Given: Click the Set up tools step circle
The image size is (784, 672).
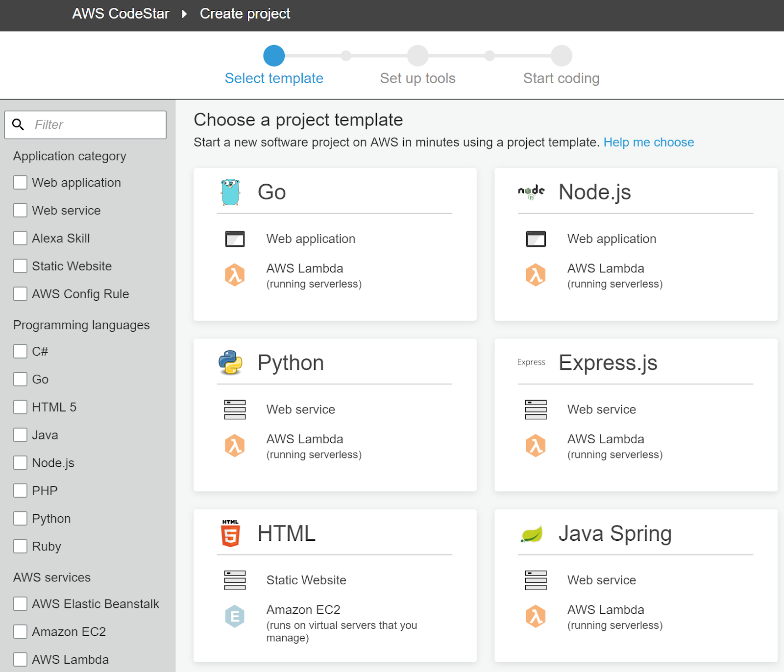Looking at the screenshot, I should click(418, 56).
